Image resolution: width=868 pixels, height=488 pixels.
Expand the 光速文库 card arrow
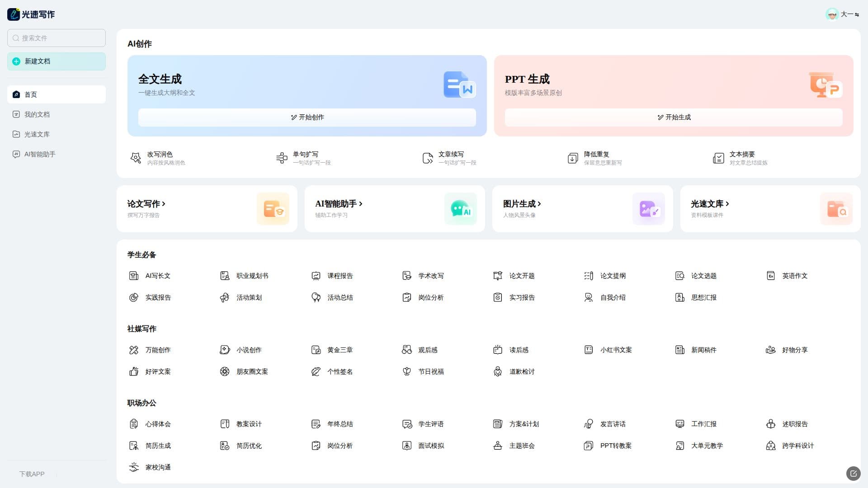(727, 204)
